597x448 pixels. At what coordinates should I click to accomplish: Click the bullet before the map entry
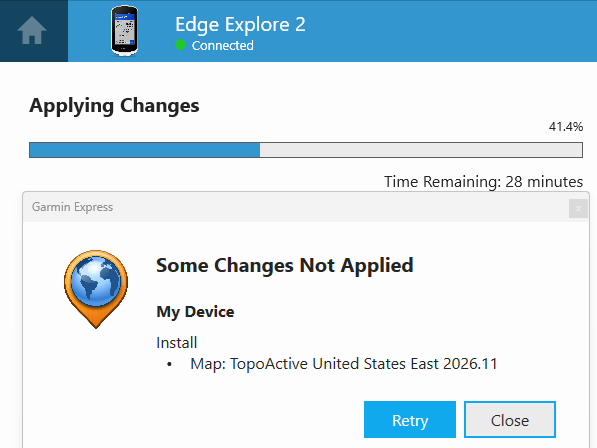[x=169, y=365]
